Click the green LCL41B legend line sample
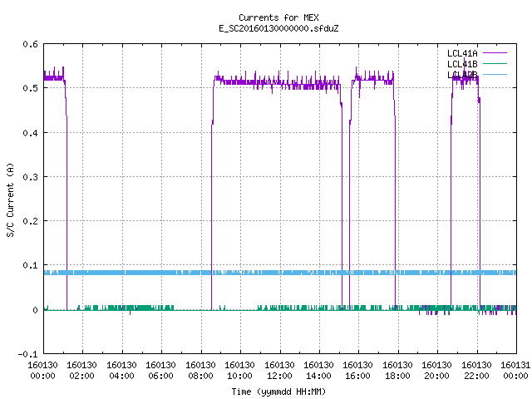Screen dimensions: 532x399 click(495, 63)
